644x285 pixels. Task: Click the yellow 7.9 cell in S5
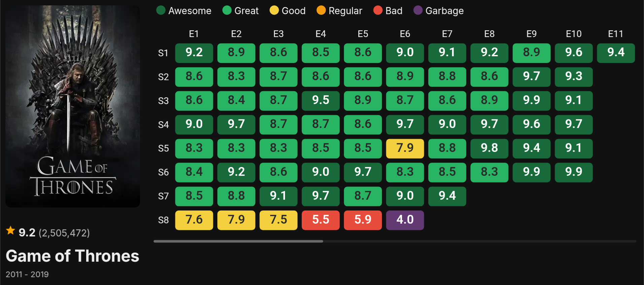405,148
